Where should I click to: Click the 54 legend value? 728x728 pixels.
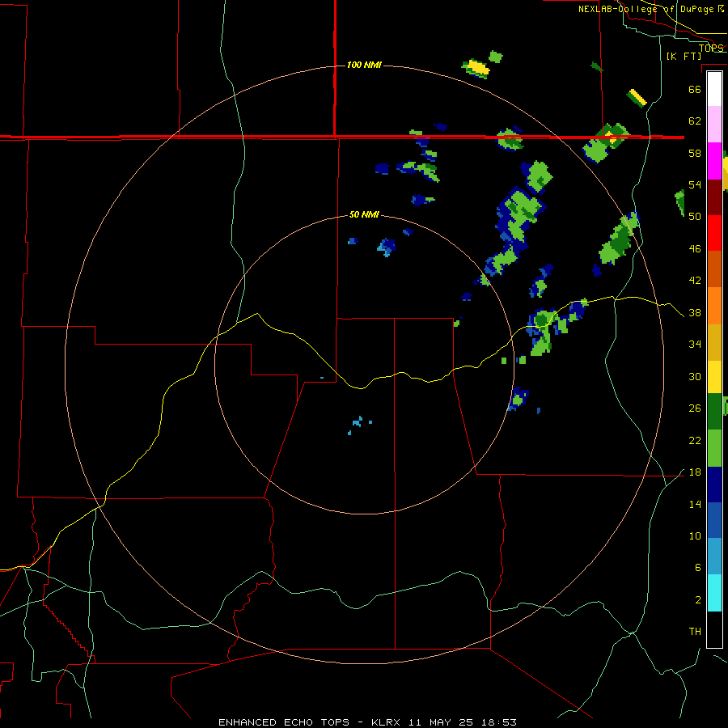(695, 184)
